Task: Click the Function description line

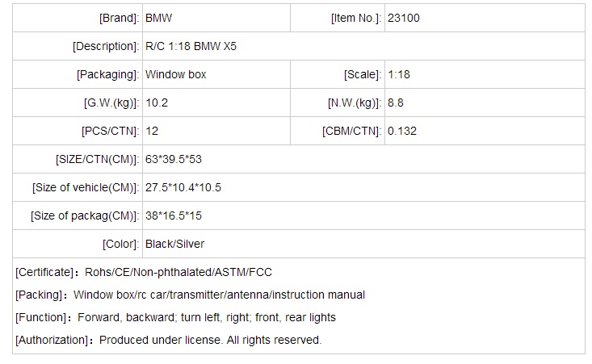Action: (x=175, y=317)
